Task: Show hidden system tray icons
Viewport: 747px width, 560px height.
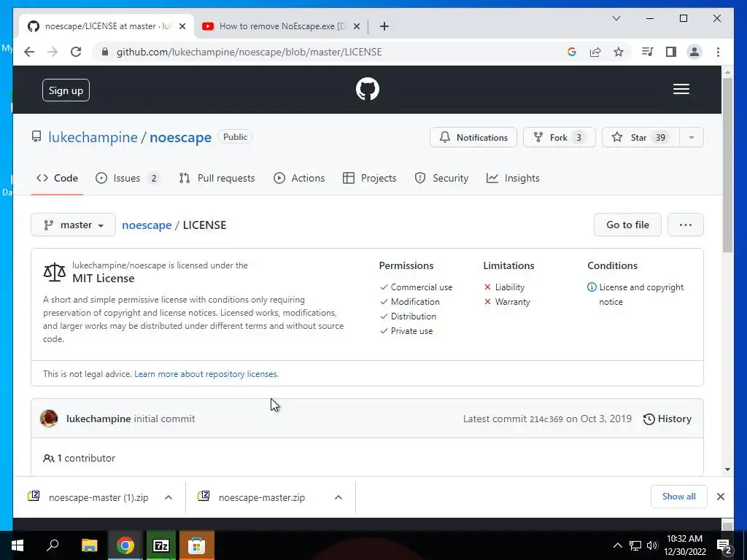Action: tap(617, 545)
